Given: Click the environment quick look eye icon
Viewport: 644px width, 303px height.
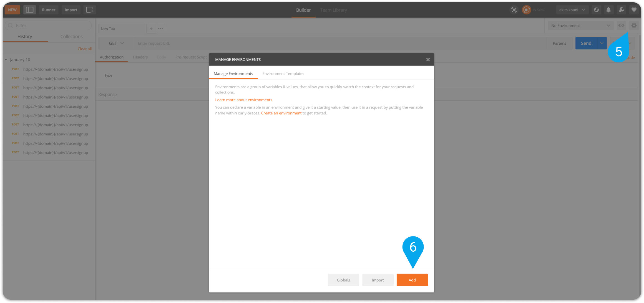Looking at the screenshot, I should 621,26.
